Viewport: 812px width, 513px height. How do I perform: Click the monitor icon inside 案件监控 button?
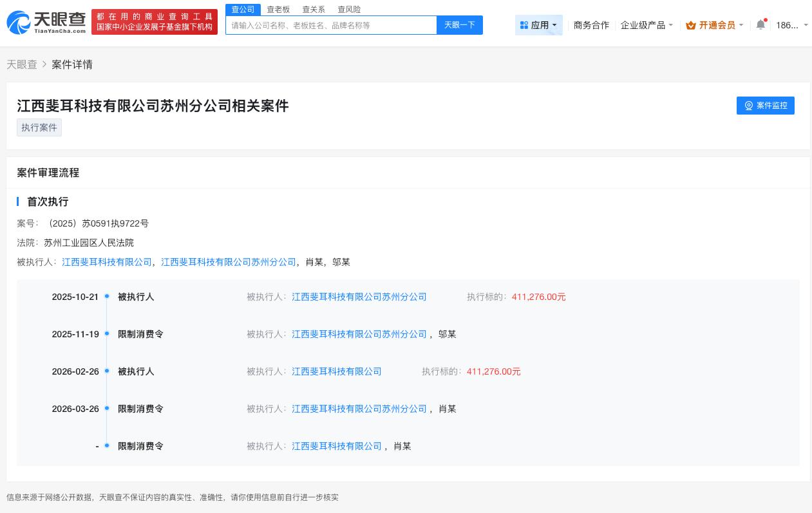(x=749, y=106)
